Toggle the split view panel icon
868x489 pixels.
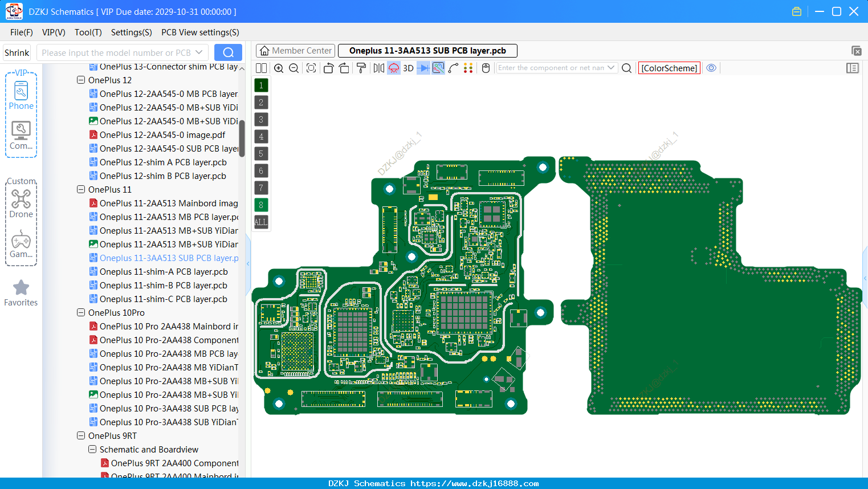tap(262, 68)
